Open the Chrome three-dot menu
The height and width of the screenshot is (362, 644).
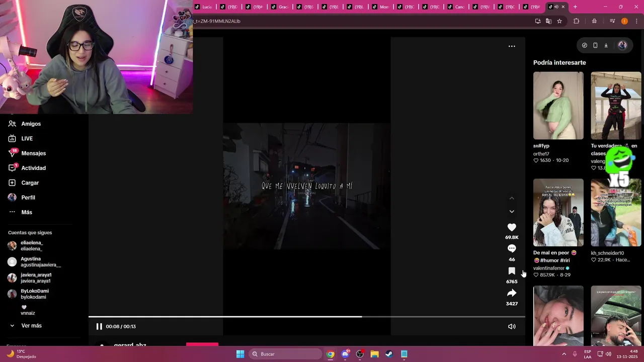coord(637,21)
